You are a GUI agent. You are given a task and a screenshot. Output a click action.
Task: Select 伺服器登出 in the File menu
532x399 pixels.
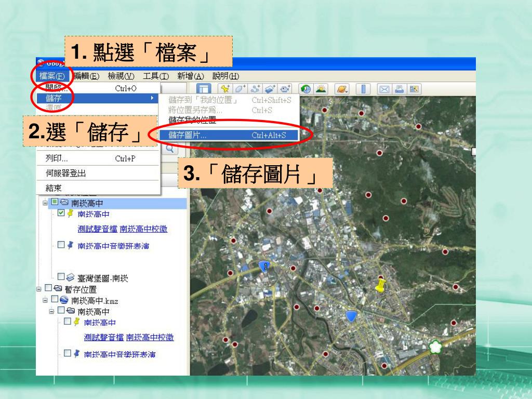pos(98,174)
